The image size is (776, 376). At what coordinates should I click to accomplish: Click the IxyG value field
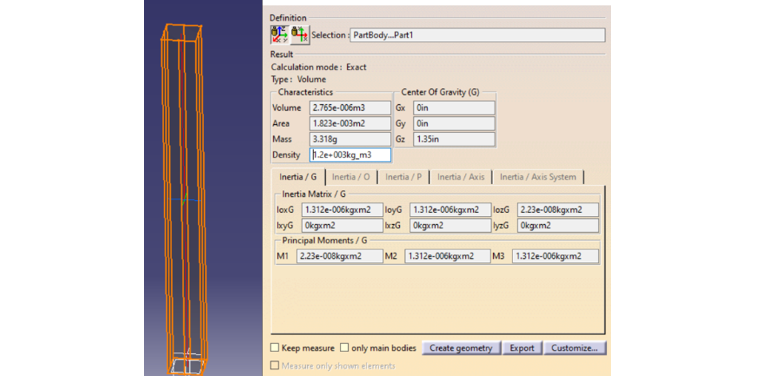click(x=342, y=226)
